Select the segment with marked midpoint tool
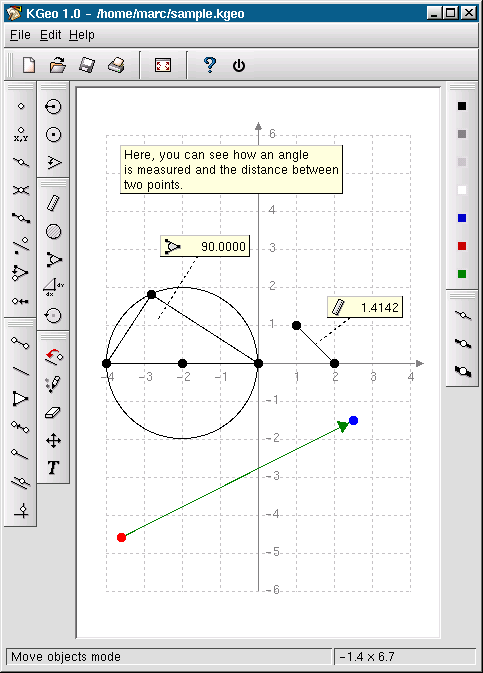483x673 pixels. click(21, 427)
